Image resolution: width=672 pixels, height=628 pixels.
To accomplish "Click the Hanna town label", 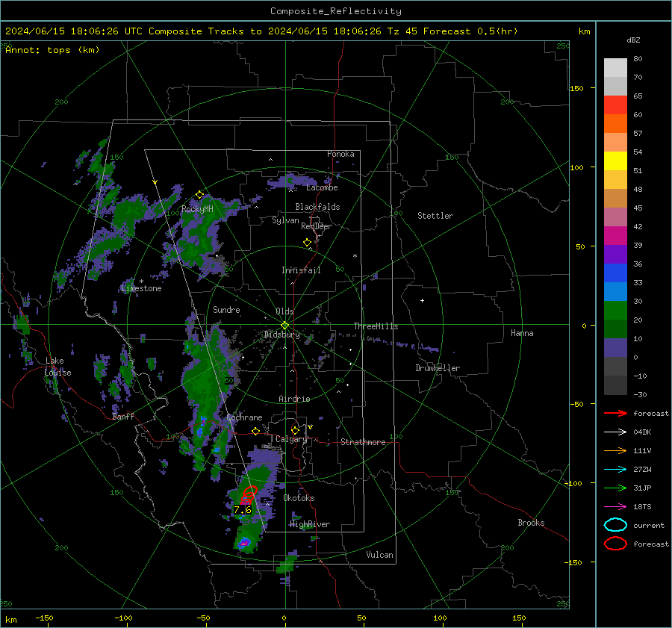I will coord(522,333).
